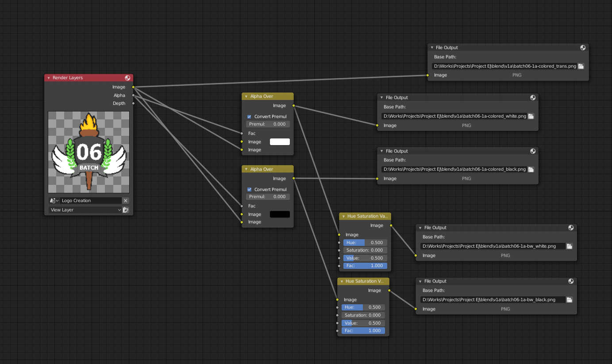Collapse the Render Layers node
Viewport: 612px width, 364px height.
tap(49, 78)
